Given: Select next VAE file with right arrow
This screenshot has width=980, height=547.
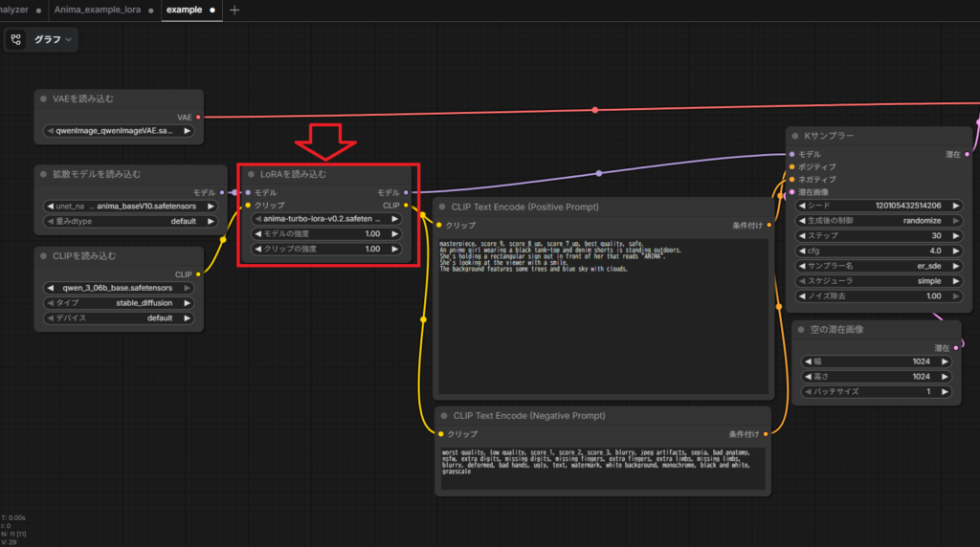Looking at the screenshot, I should pyautogui.click(x=187, y=131).
